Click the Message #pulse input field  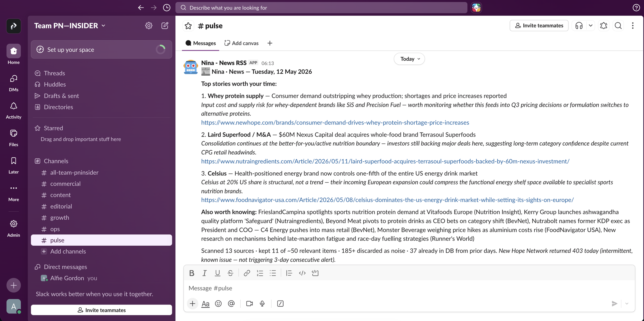point(409,288)
